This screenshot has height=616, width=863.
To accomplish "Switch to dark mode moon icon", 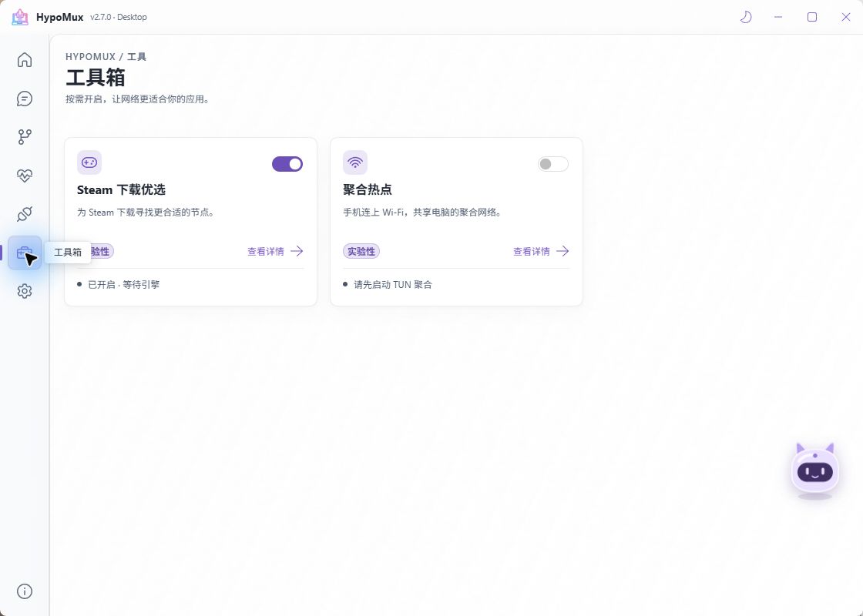I will pos(746,17).
